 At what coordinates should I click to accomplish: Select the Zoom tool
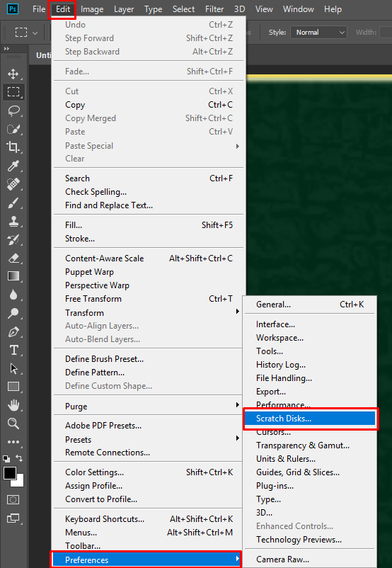(13, 423)
